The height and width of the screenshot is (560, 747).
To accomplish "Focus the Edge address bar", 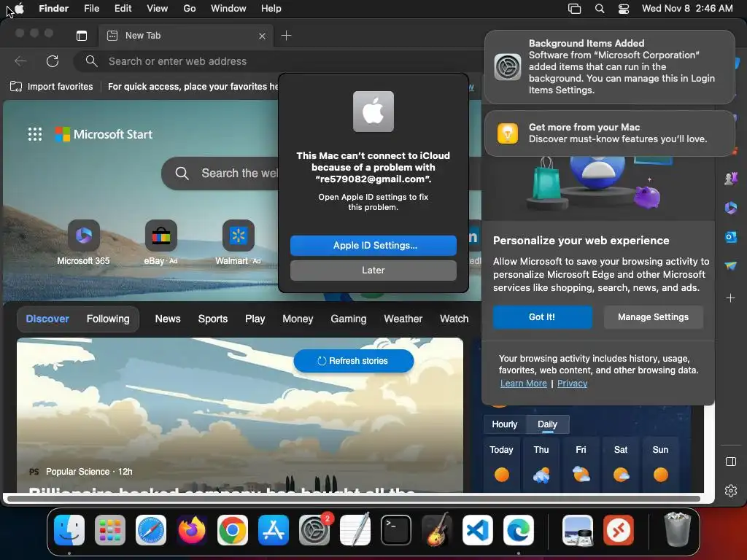I will coord(279,61).
